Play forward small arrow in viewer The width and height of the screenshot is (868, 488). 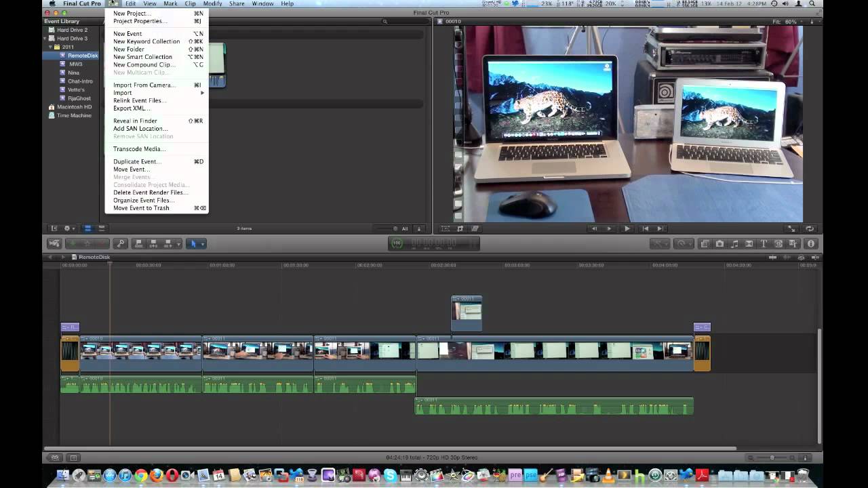click(609, 229)
